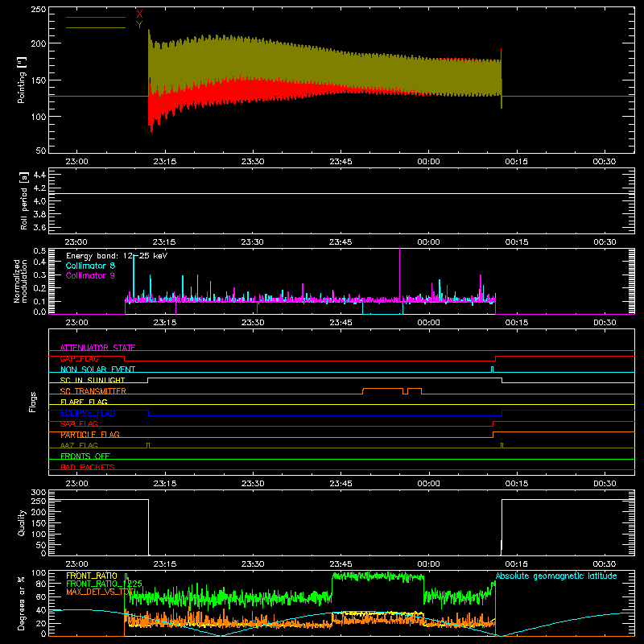Click the 0.5 tick on modulation axis
644x644 pixels.
[x=39, y=250]
